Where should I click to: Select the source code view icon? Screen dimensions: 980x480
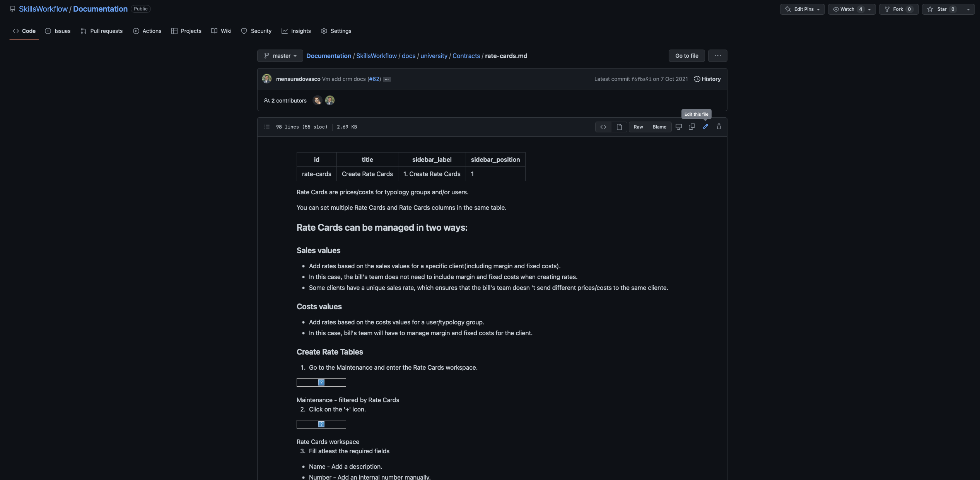pos(603,127)
